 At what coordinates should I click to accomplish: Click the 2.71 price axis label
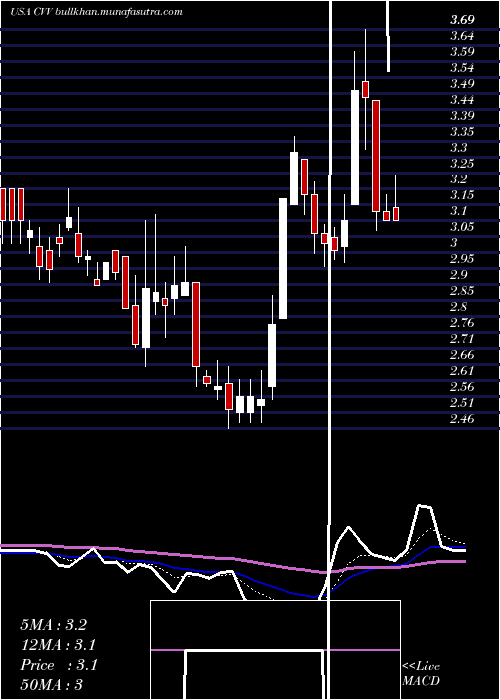(x=462, y=339)
